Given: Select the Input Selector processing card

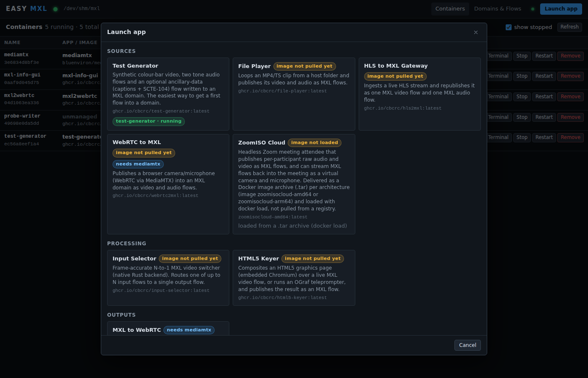Looking at the screenshot, I should (168, 278).
